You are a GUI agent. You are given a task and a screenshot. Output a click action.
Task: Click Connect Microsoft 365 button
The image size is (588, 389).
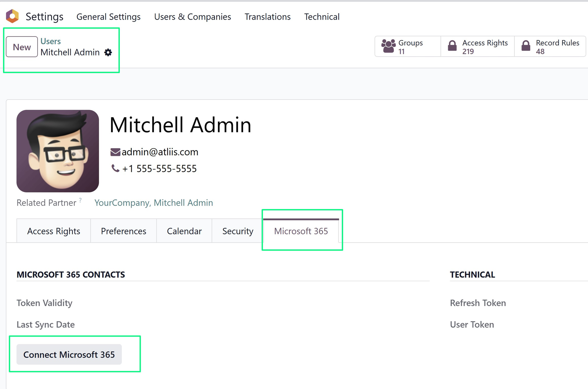pos(69,354)
